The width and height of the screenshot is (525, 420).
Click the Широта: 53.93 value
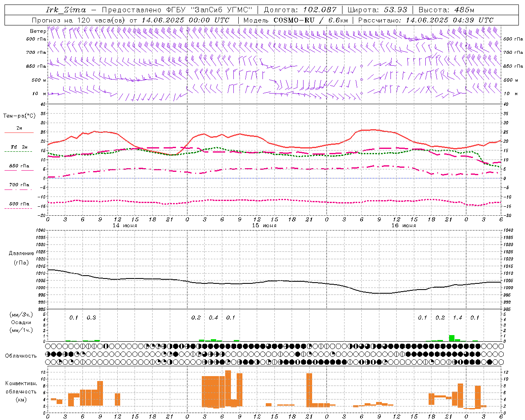(x=377, y=10)
